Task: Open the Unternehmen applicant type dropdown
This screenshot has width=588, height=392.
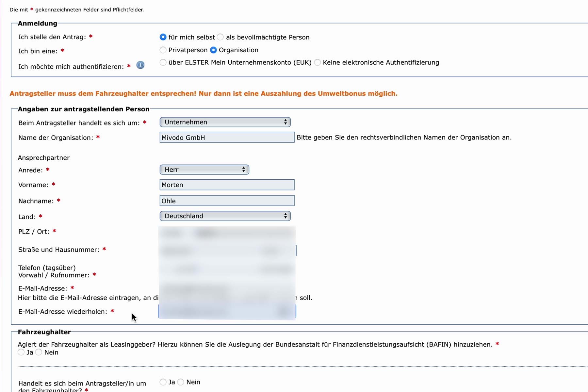Action: pyautogui.click(x=225, y=122)
